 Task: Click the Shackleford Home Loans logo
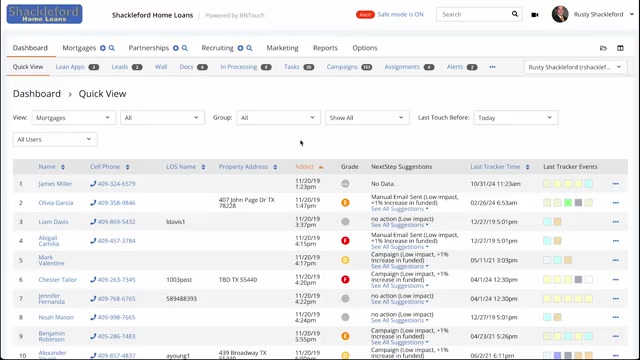pos(44,14)
